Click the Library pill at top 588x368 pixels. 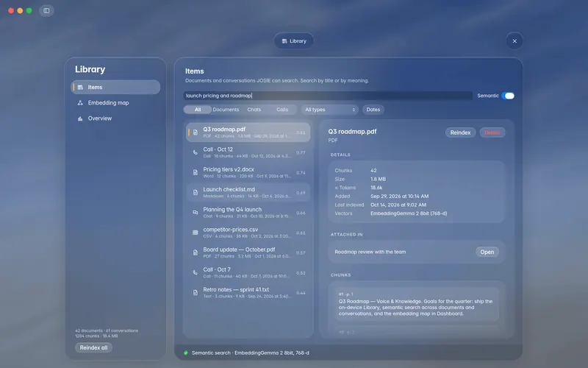point(294,41)
